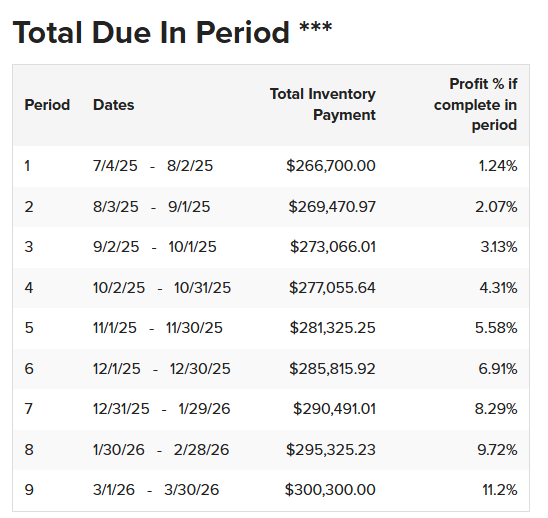Select the $281,325.25 payment amount
Screen dimensions: 548x518
(x=332, y=328)
